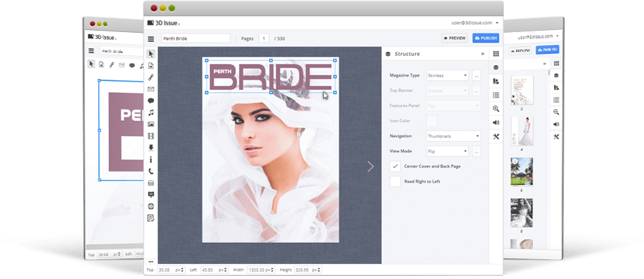Select the image picture tool
This screenshot has width=644, height=279.
click(151, 124)
